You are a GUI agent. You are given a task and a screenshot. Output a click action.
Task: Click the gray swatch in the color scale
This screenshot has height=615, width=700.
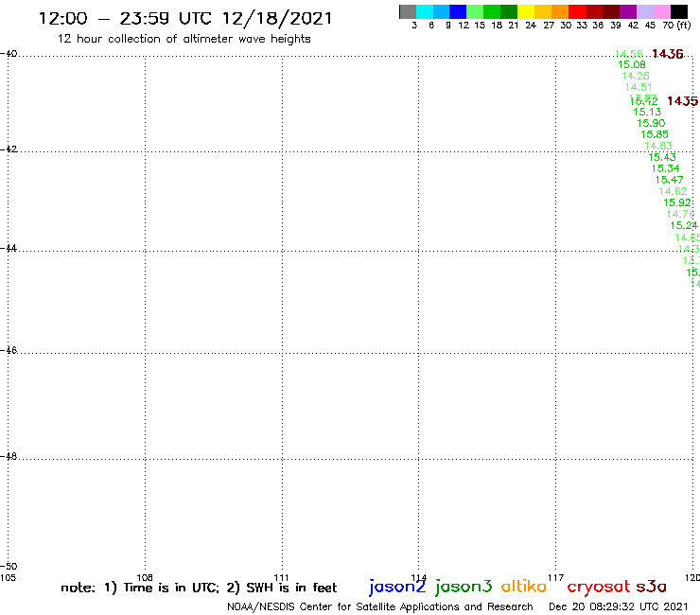pyautogui.click(x=408, y=11)
